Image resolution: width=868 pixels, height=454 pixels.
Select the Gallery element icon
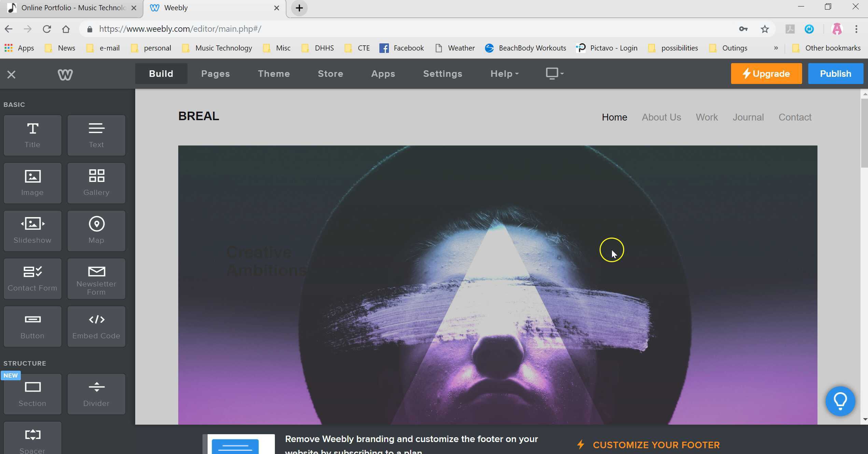click(96, 183)
